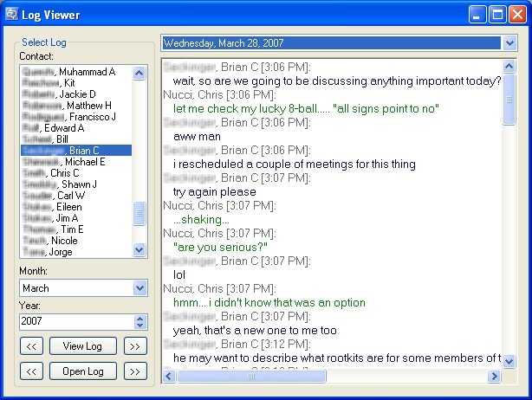The image size is (532, 400).
Task: Click the chat log vertical scrollbar thumb
Action: [x=509, y=100]
